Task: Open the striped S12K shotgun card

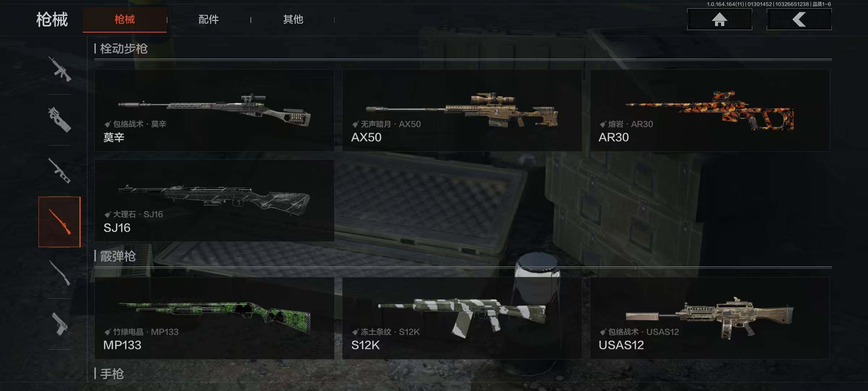Action: pyautogui.click(x=462, y=318)
